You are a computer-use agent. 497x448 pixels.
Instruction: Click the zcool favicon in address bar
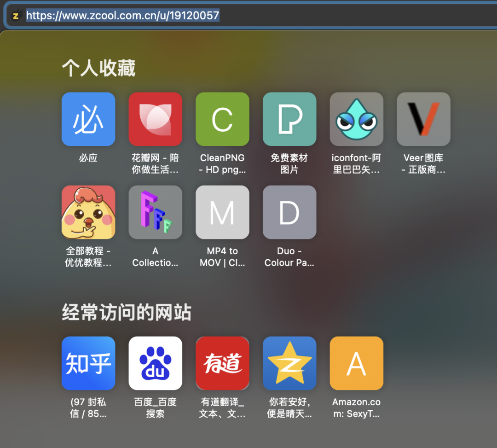click(16, 16)
